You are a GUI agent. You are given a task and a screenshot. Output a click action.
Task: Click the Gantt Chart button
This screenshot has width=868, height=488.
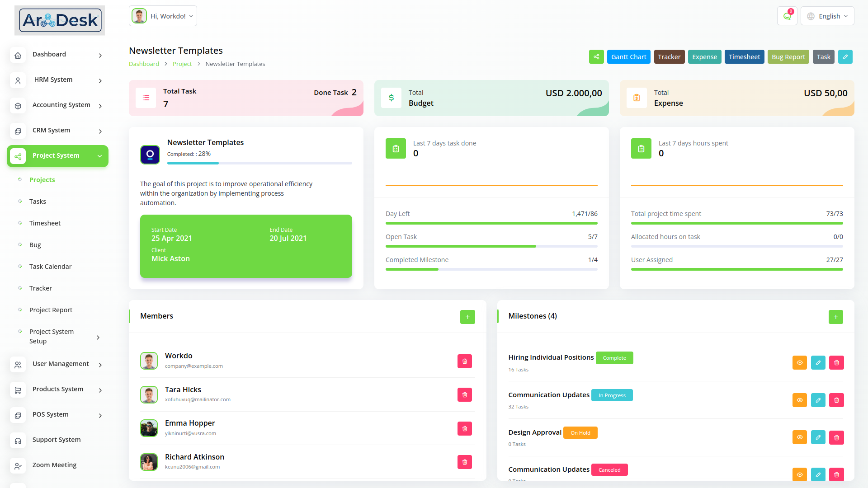(x=628, y=57)
